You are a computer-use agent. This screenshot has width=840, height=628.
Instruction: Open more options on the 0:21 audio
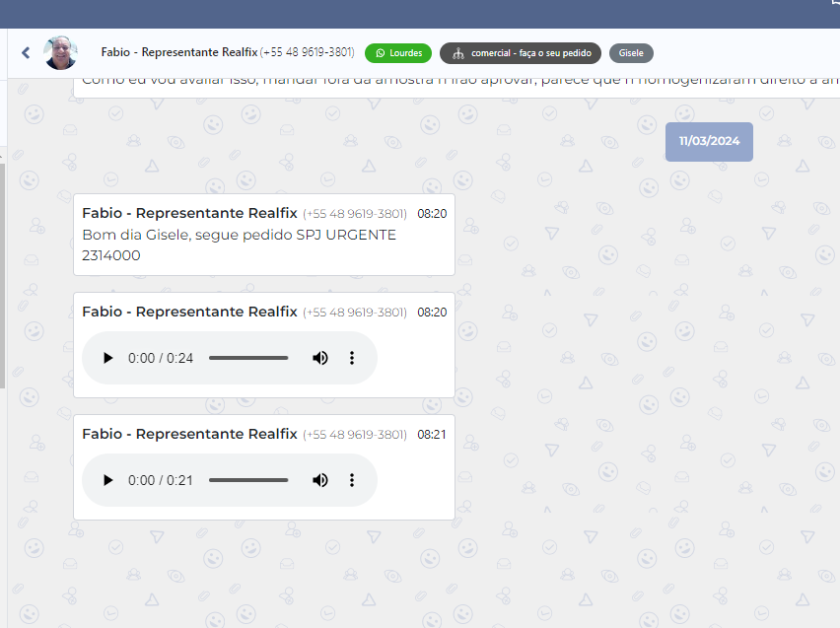352,480
